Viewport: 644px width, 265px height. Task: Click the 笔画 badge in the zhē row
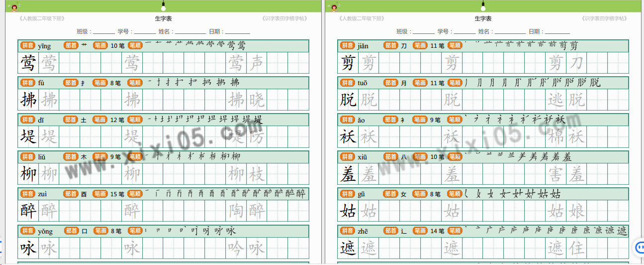click(x=420, y=231)
